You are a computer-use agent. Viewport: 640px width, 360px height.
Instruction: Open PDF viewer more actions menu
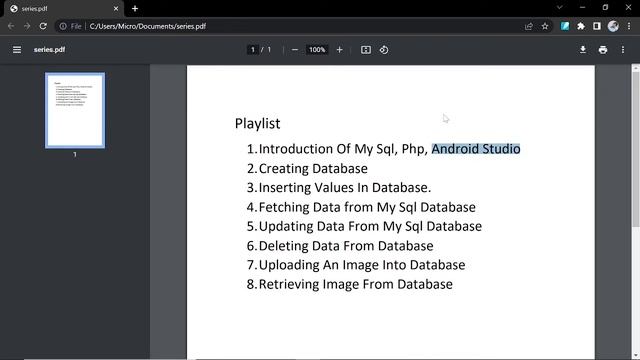[x=623, y=50]
